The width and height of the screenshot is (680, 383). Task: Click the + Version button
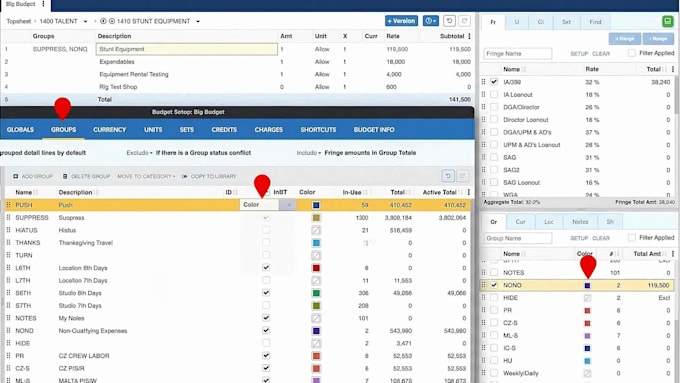[401, 21]
